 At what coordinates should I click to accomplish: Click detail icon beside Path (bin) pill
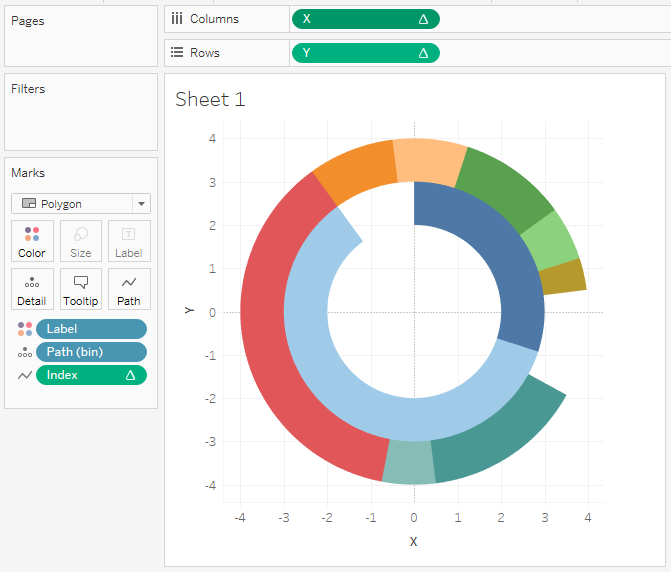pos(25,352)
